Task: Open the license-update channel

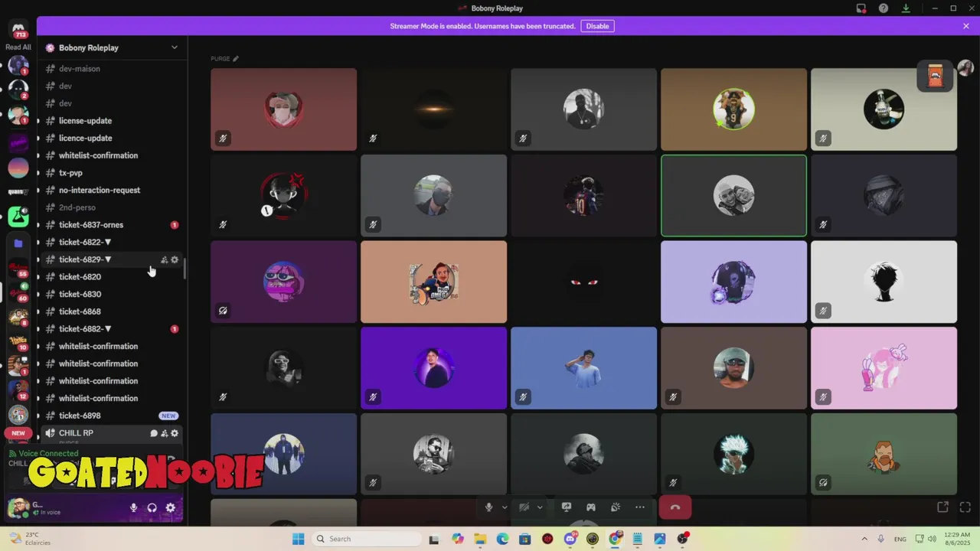Action: coord(112,121)
